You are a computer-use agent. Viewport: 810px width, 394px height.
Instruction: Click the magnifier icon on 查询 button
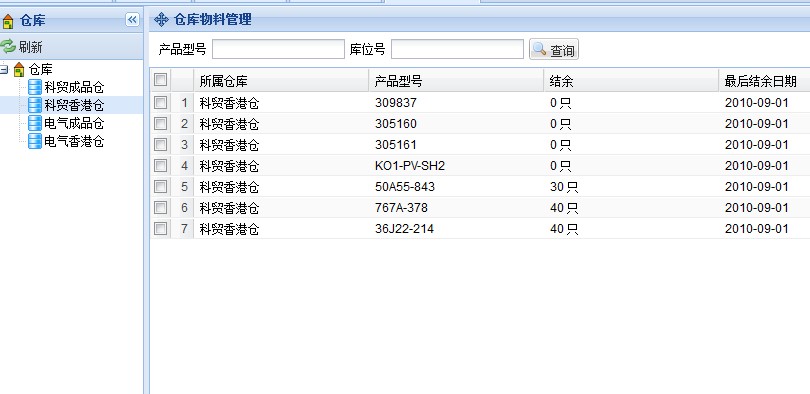pos(539,49)
